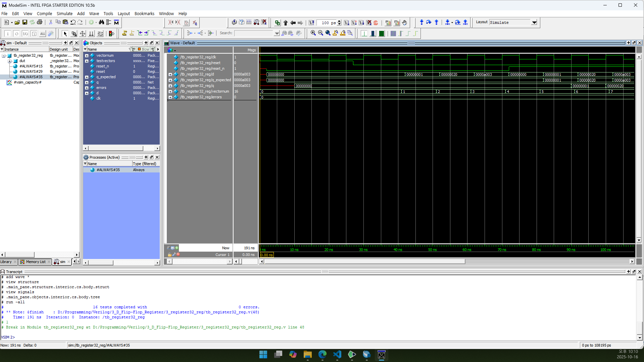The height and width of the screenshot is (362, 644).
Task: Expand the q_expected signal in Wave list
Action: coord(170,80)
